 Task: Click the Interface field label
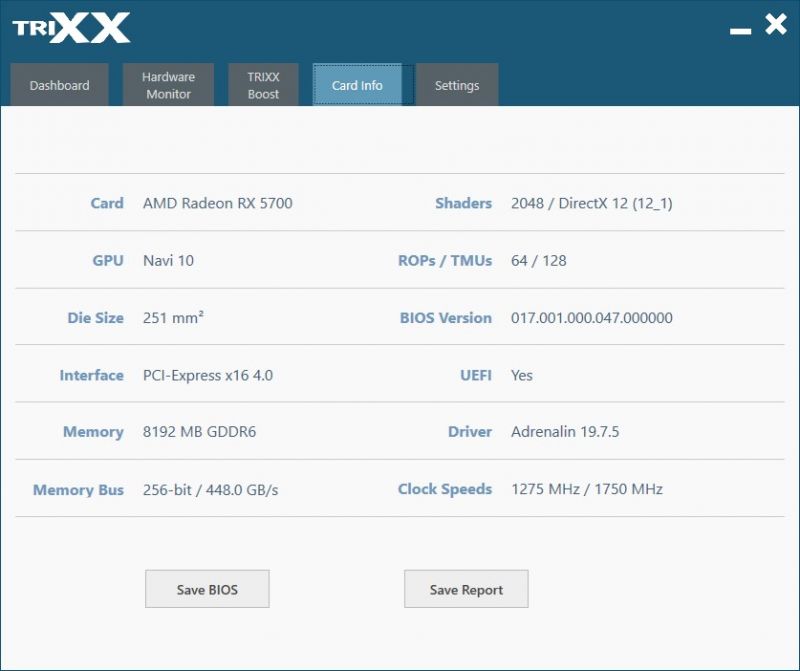coord(92,376)
